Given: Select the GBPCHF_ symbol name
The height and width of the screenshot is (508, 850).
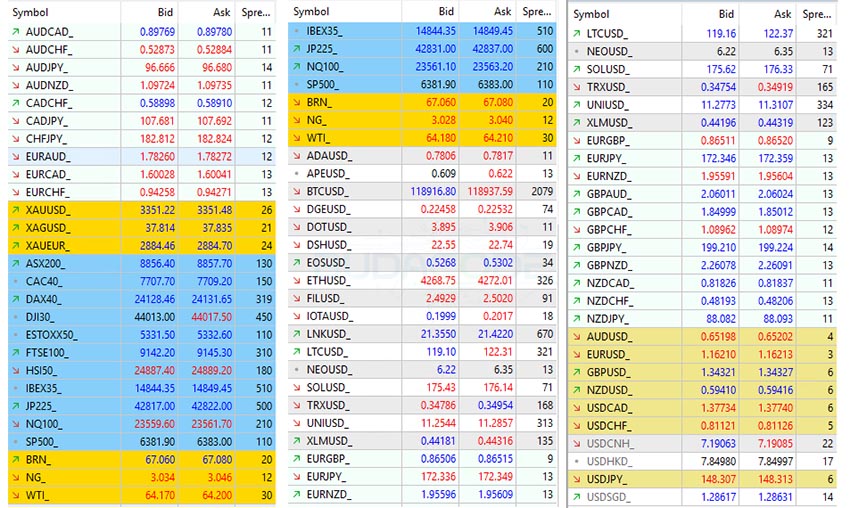Looking at the screenshot, I should pyautogui.click(x=609, y=230).
